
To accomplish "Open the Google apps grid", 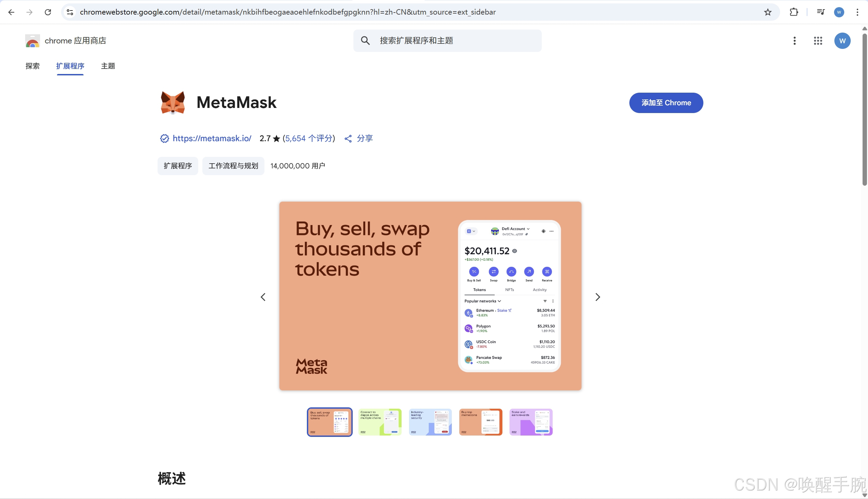I will pyautogui.click(x=818, y=41).
